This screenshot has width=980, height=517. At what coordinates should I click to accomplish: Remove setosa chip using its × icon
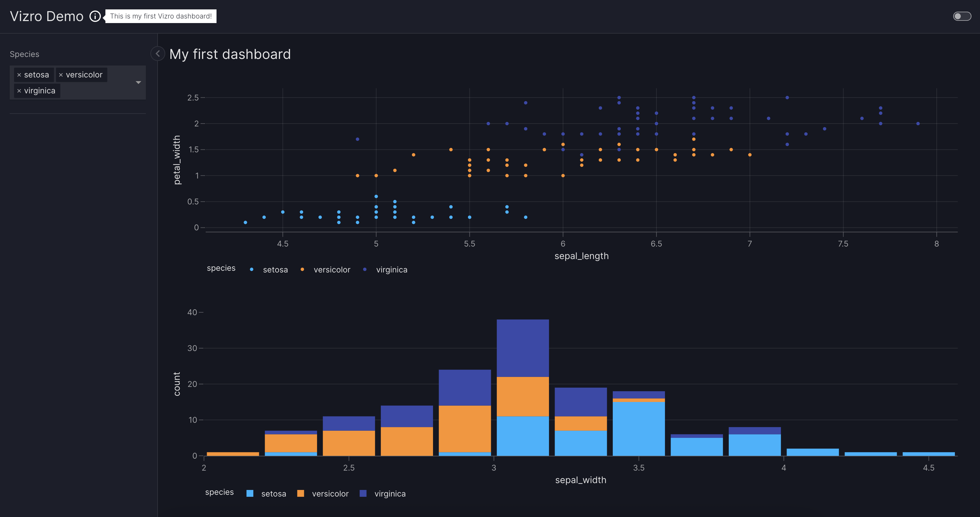(19, 75)
